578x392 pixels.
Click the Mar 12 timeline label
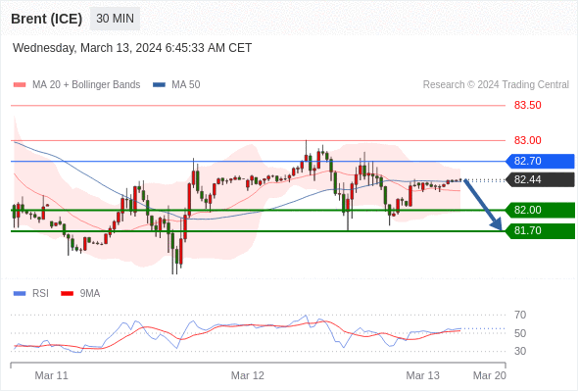click(x=247, y=375)
